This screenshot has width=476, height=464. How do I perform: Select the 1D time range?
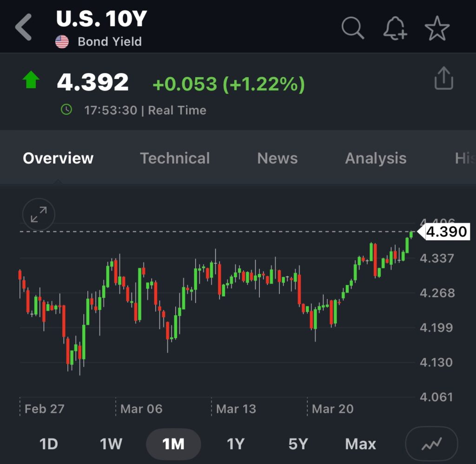49,444
